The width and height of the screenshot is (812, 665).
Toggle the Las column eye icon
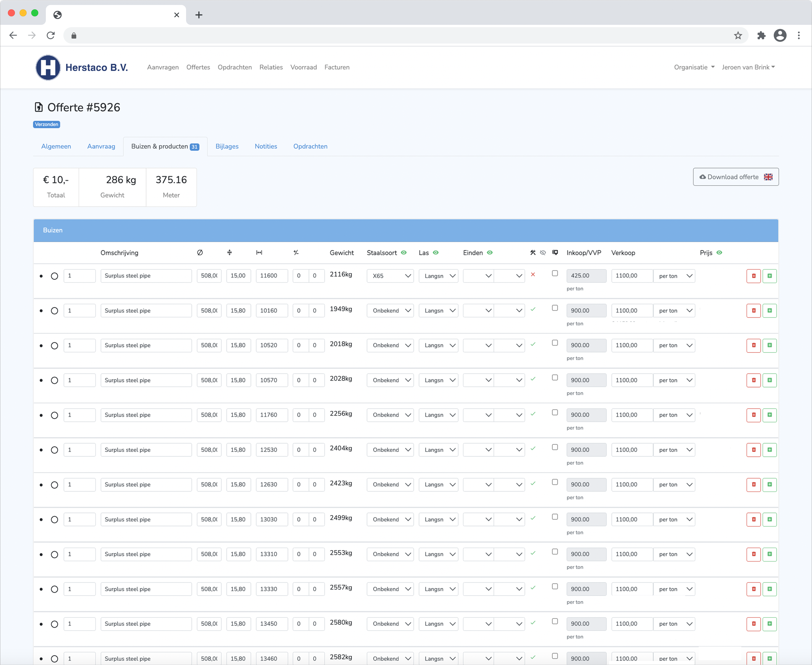[436, 253]
